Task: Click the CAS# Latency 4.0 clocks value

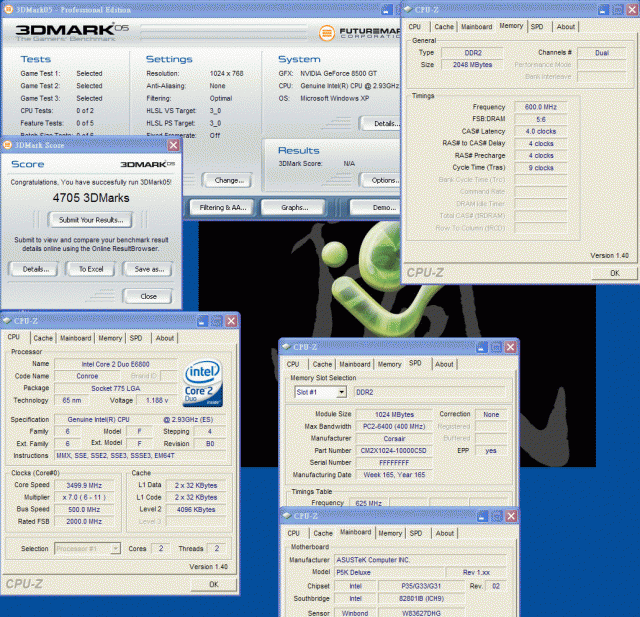Action: pyautogui.click(x=540, y=131)
